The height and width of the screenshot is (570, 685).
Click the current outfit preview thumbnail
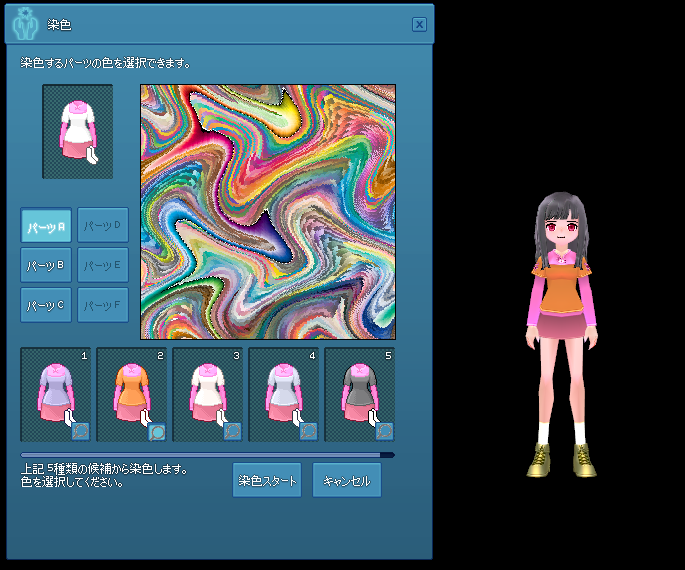click(x=77, y=131)
